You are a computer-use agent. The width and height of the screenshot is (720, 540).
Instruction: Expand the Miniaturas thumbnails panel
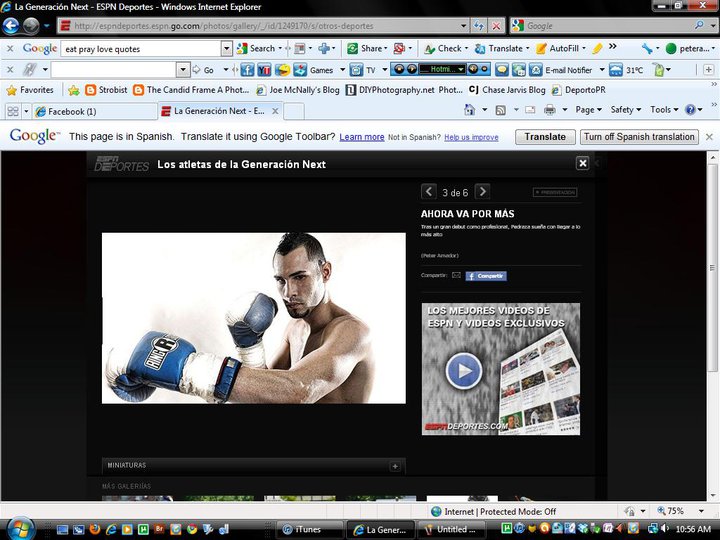(x=395, y=466)
